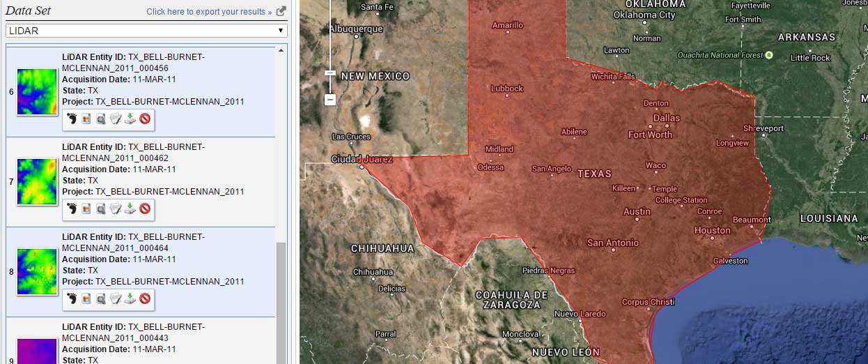Viewport: 868px width, 364px height.
Task: Open metadata notepad icon for result 8 (000464)
Action: (x=116, y=298)
